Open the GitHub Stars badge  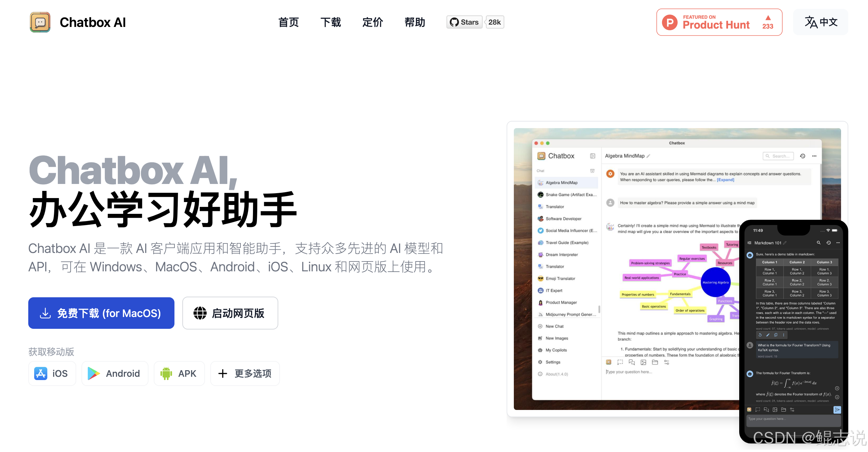point(464,22)
